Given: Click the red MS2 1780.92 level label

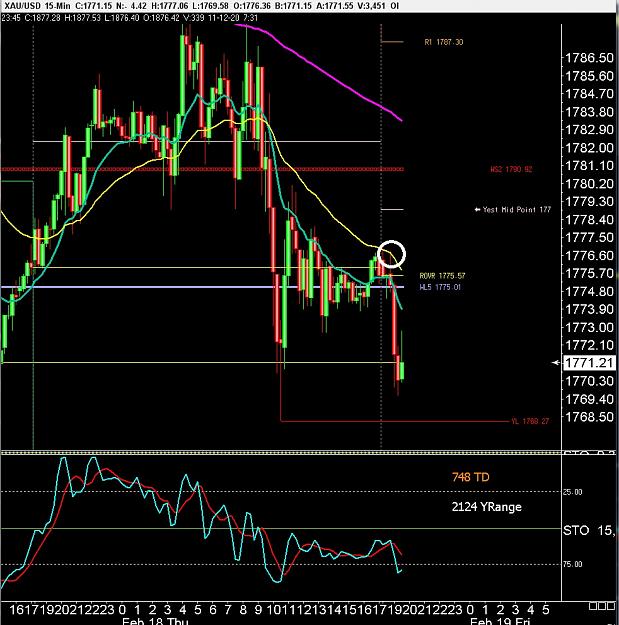Looking at the screenshot, I should (511, 169).
